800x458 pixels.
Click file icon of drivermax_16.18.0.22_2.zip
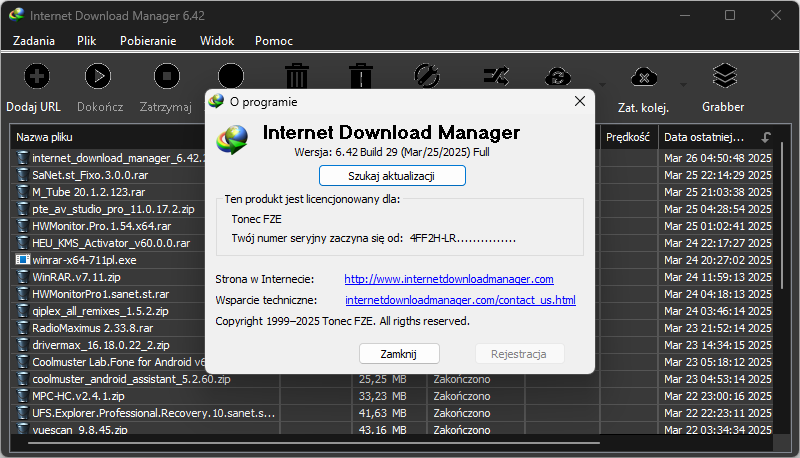pyautogui.click(x=22, y=345)
